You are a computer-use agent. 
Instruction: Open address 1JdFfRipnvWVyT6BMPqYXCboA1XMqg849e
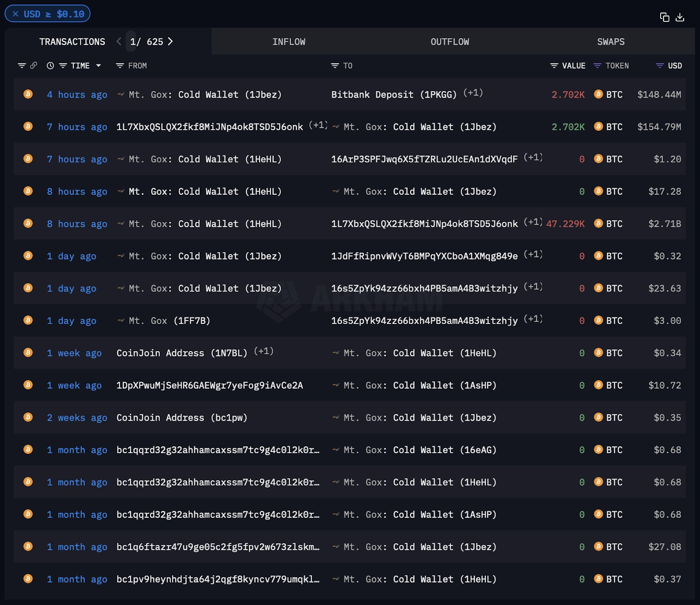(x=424, y=256)
